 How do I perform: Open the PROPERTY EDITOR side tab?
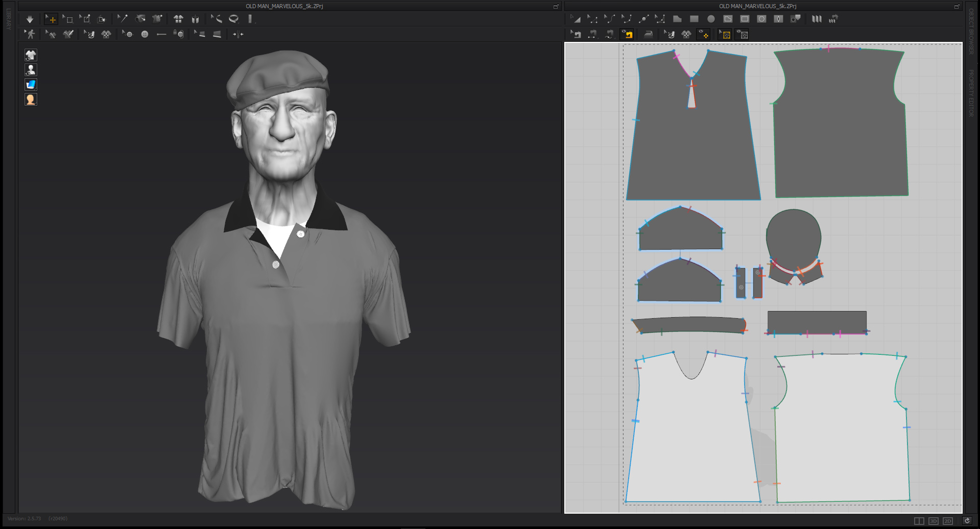pos(971,93)
